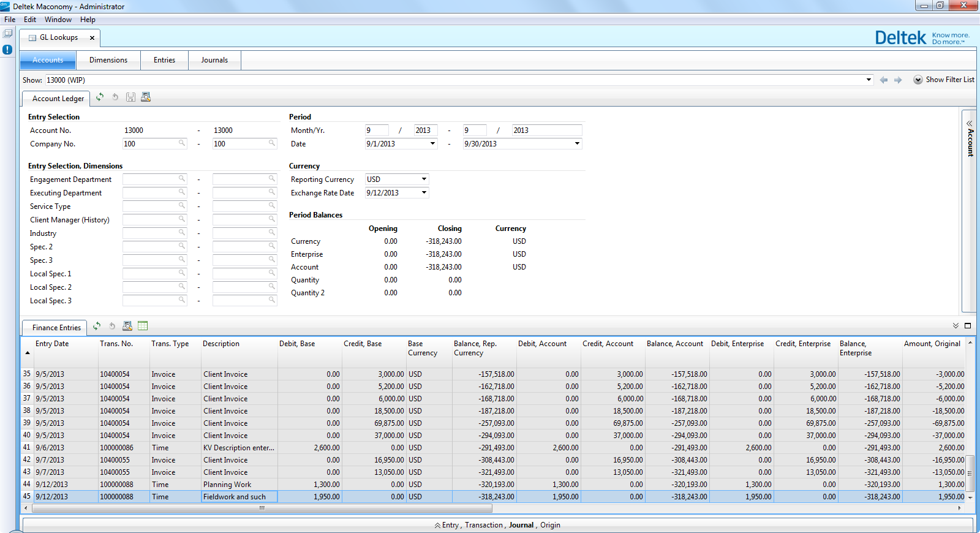980x533 pixels.
Task: Click search icon in Company No. to field
Action: pyautogui.click(x=272, y=143)
